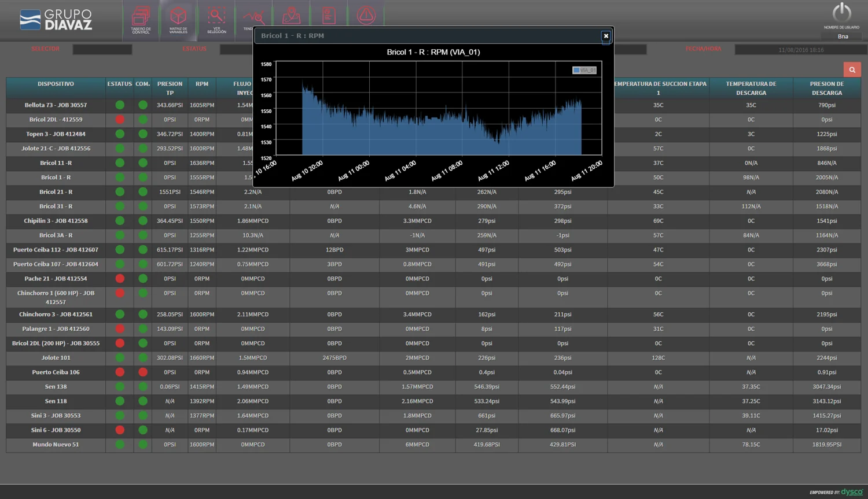Select the Jolote 101 device name
This screenshot has height=499, width=868.
(x=56, y=358)
